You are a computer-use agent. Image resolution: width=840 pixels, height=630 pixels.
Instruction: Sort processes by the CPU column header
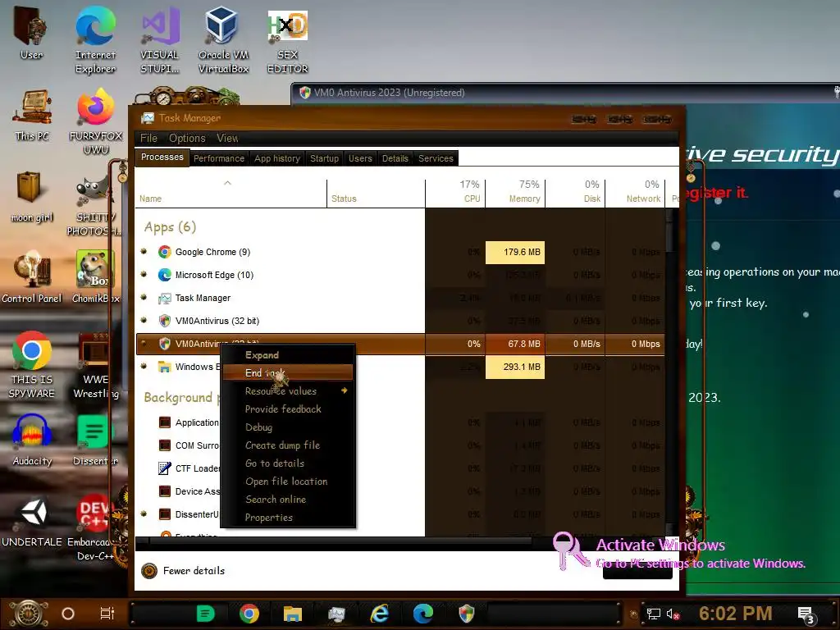pyautogui.click(x=455, y=192)
